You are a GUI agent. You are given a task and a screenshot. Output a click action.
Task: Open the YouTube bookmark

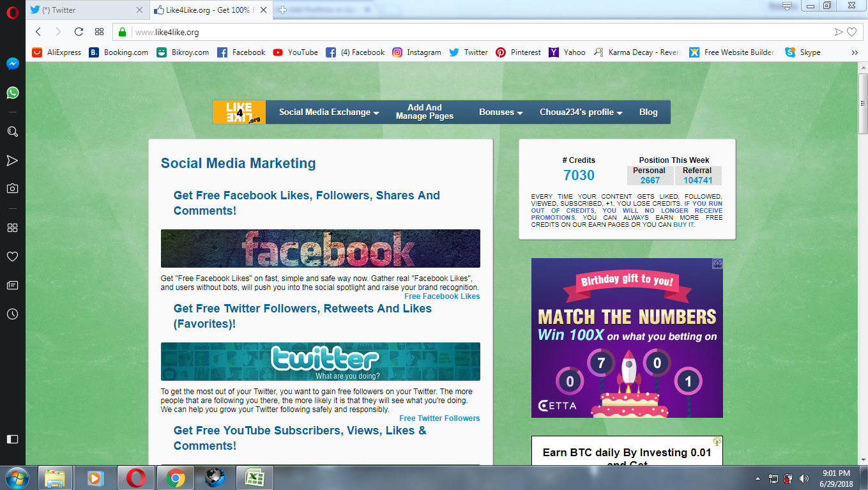pos(295,52)
